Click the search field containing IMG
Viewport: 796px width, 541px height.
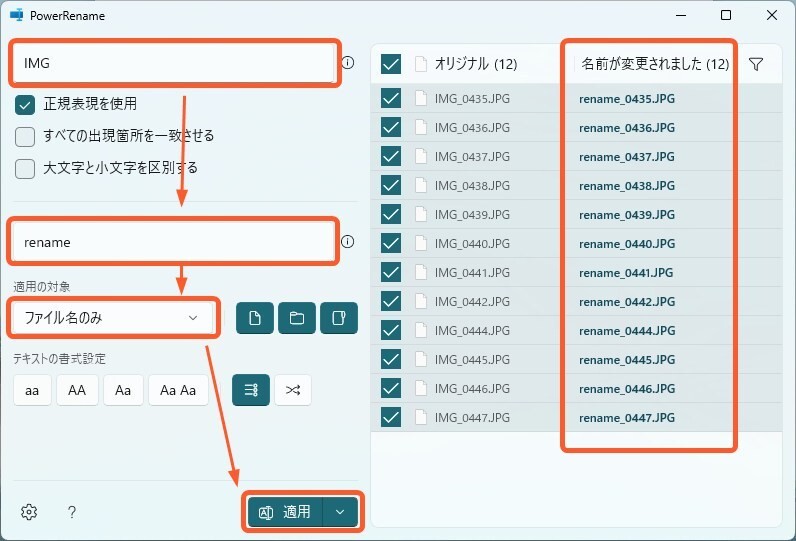(x=174, y=63)
